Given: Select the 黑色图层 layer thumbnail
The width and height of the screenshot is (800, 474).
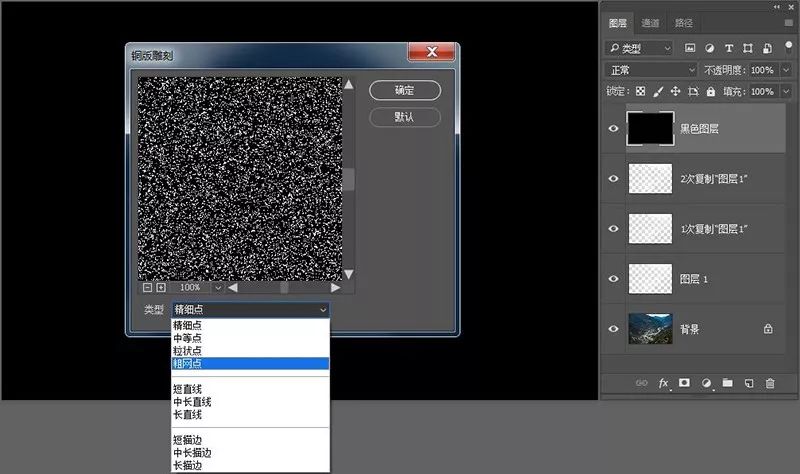Looking at the screenshot, I should [650, 129].
